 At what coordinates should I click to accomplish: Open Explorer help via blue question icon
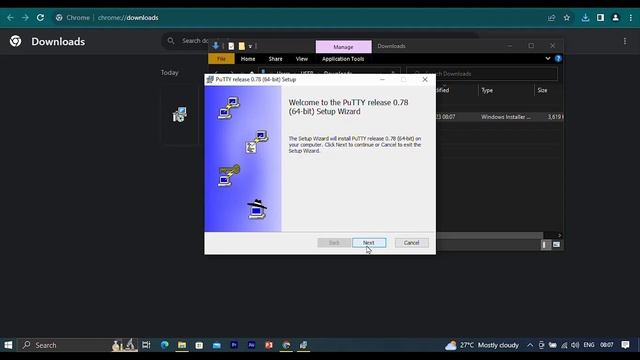point(558,58)
